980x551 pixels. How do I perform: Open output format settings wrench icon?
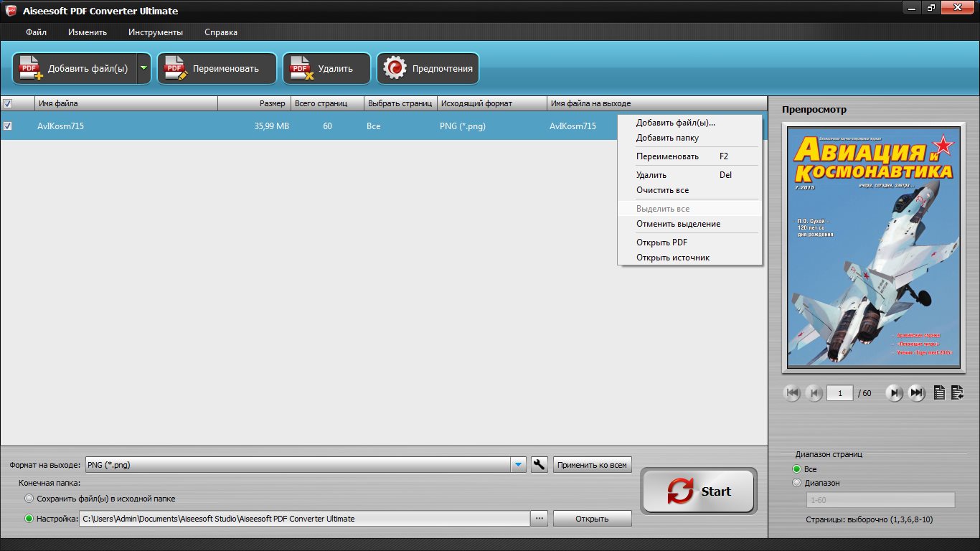[539, 465]
